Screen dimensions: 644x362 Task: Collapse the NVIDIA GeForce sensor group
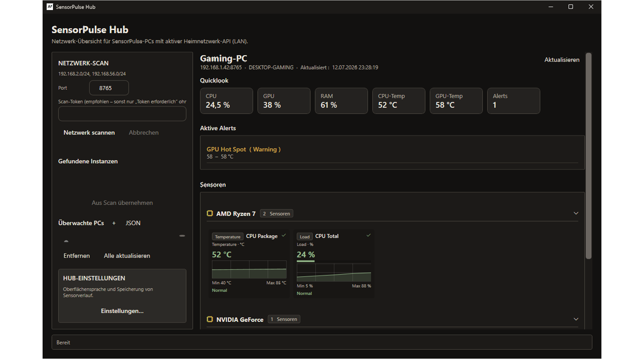[x=576, y=319]
